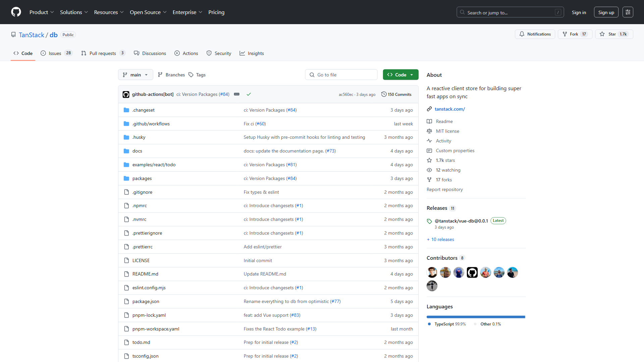Click the GitHub bot contributor avatar
Viewport: 644px width, 362px height.
472,273
